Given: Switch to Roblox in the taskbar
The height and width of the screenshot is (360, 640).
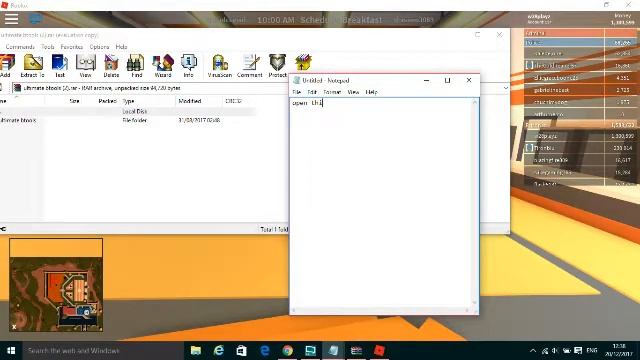Looking at the screenshot, I should click(x=379, y=351).
